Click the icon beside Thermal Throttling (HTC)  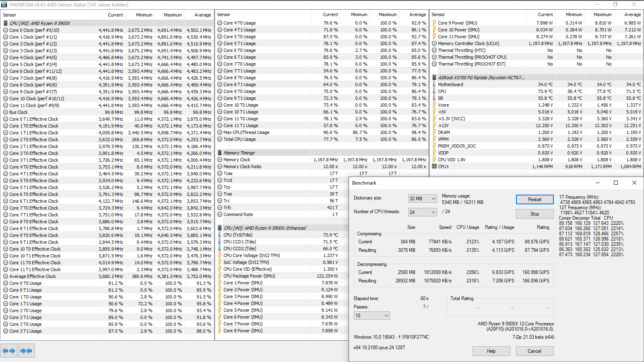click(x=434, y=50)
